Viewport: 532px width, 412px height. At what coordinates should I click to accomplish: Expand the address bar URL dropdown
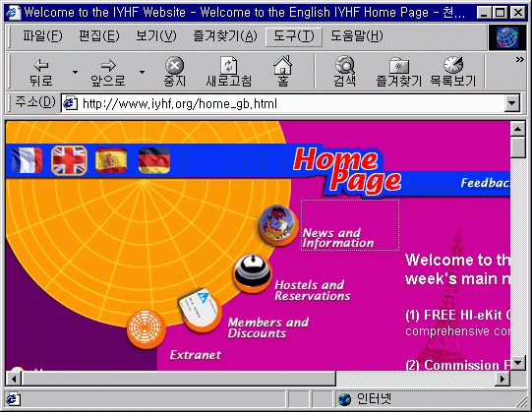(512, 103)
